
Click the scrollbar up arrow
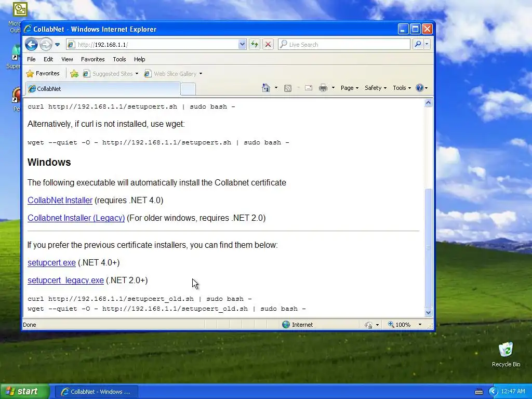pos(428,102)
